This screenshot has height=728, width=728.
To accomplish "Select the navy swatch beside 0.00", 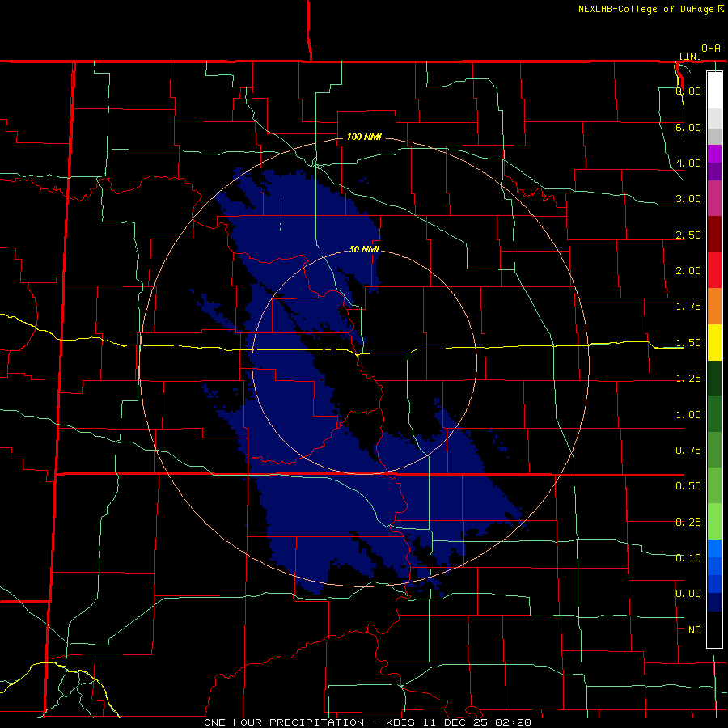I will point(714,602).
